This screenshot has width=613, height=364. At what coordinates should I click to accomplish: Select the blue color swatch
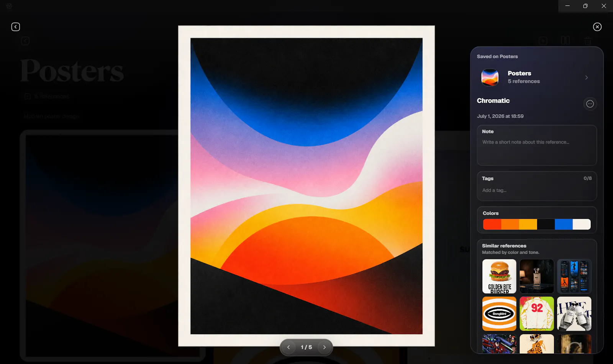(564, 224)
